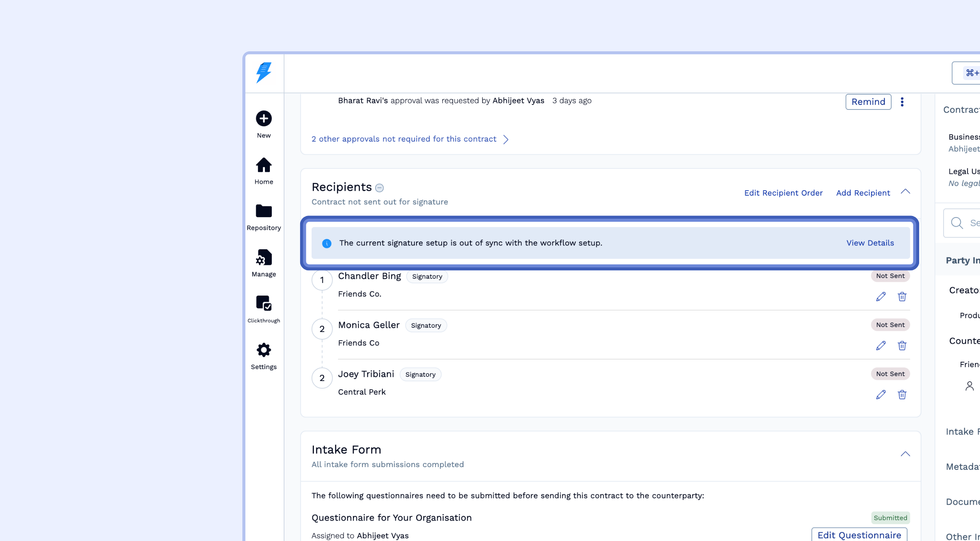Image resolution: width=980 pixels, height=541 pixels.
Task: Click the info icon in sync banner
Action: pyautogui.click(x=327, y=244)
